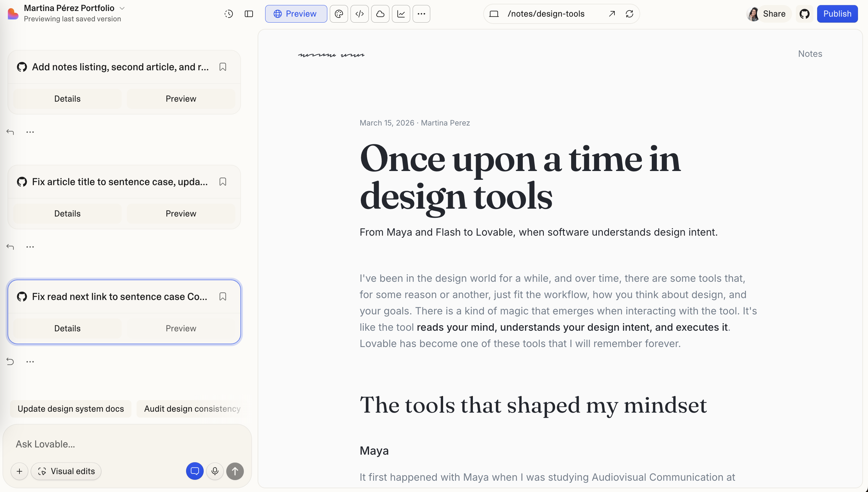The image size is (868, 492).
Task: Toggle the sidebar panel icon
Action: click(249, 14)
